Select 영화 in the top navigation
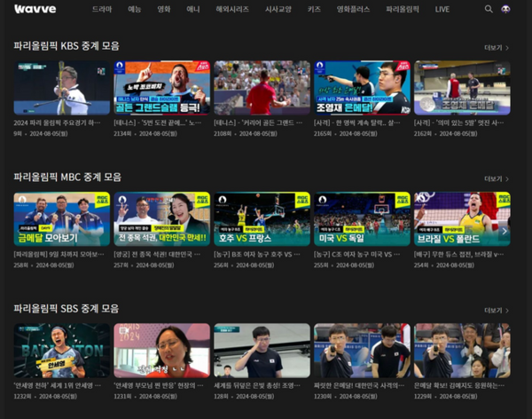The height and width of the screenshot is (419, 532). point(163,9)
